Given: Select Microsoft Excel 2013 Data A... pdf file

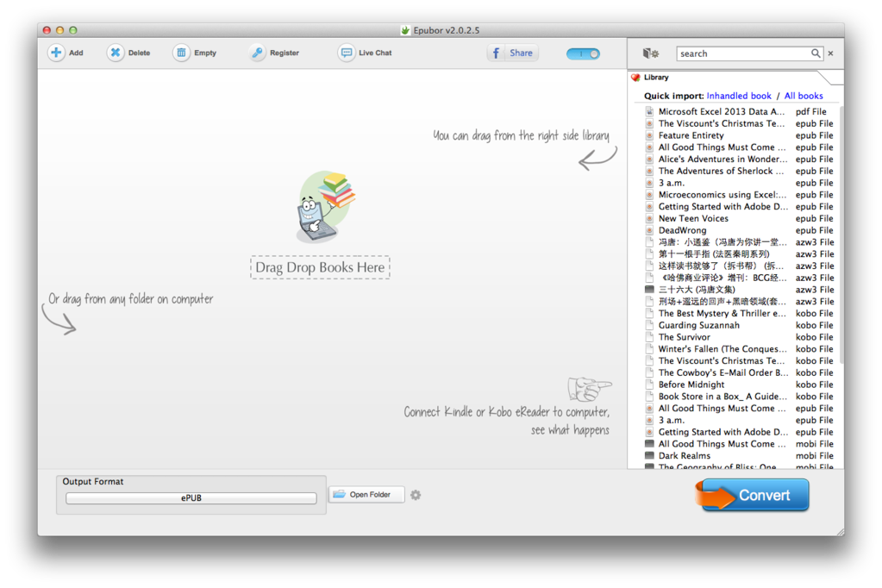Looking at the screenshot, I should [739, 111].
